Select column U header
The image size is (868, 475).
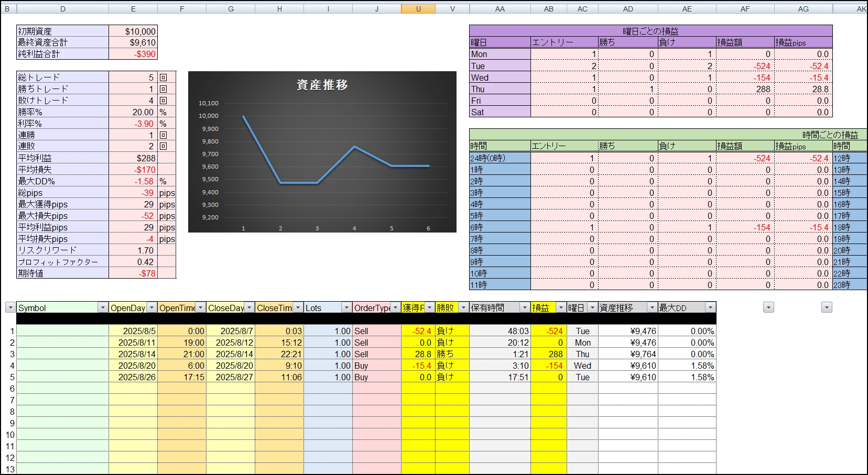click(x=418, y=9)
